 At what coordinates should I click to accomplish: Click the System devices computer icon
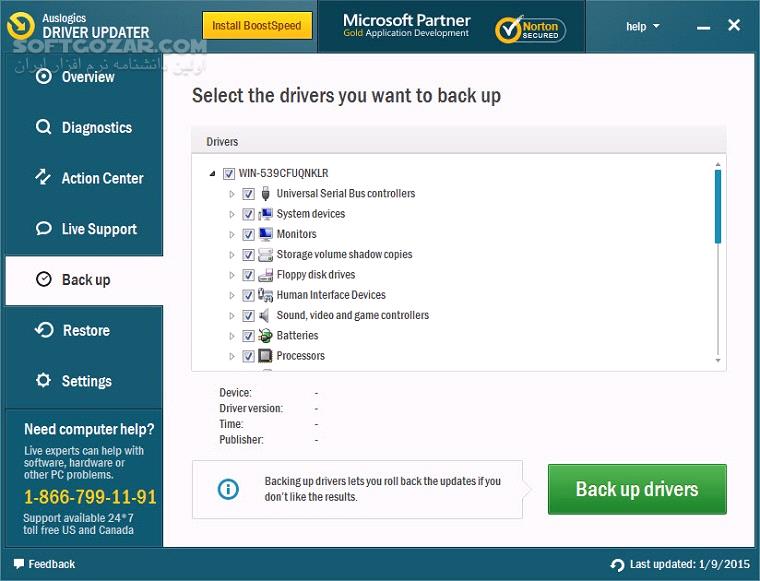pos(265,214)
